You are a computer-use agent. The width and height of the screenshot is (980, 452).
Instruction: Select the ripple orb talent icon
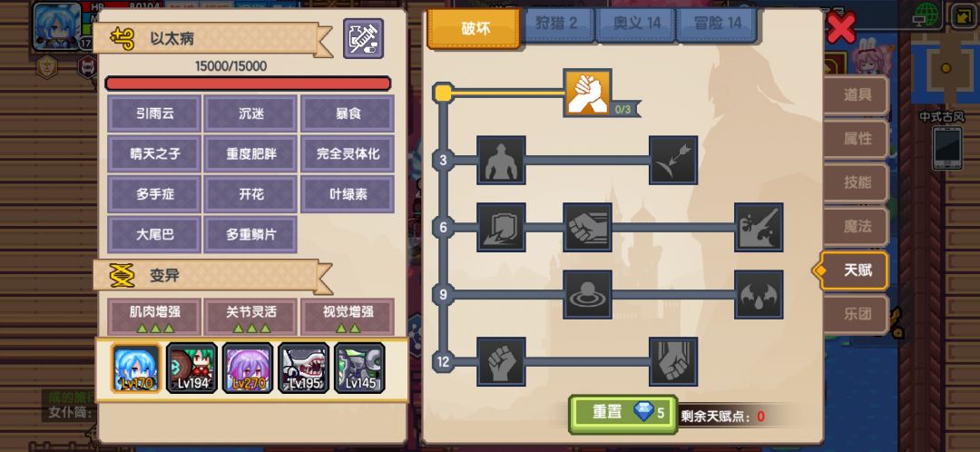[587, 294]
